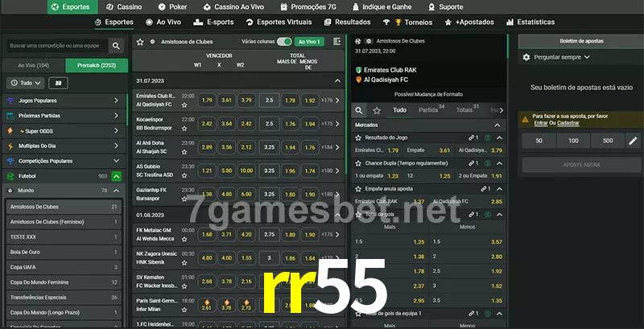This screenshot has height=329, width=644.
Task: Click the markets search magnifier icon
Action: tap(359, 110)
